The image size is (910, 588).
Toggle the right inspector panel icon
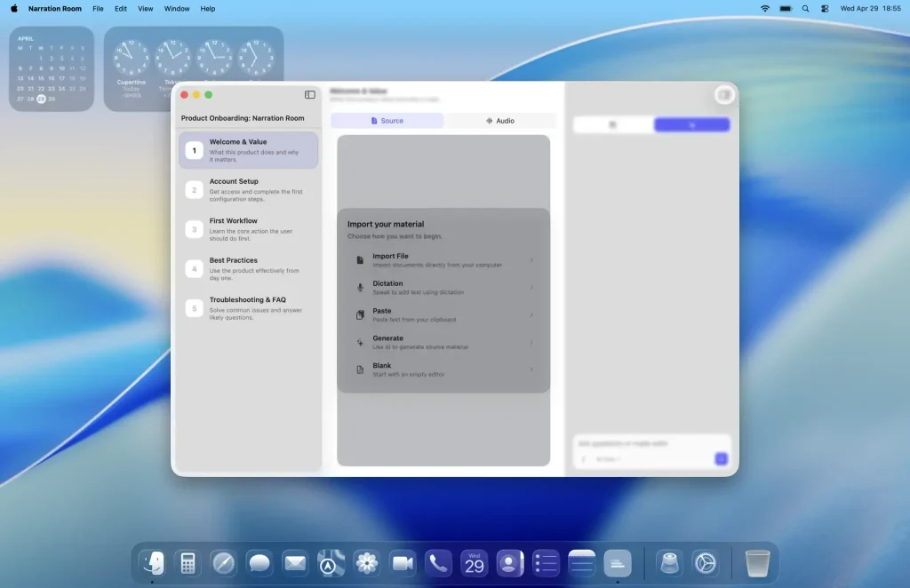tap(723, 94)
